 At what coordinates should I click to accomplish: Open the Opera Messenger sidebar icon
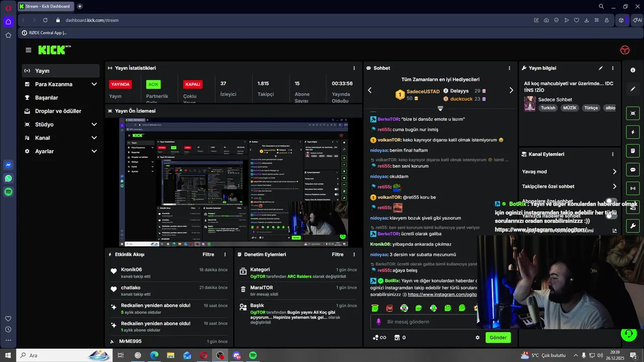8,165
